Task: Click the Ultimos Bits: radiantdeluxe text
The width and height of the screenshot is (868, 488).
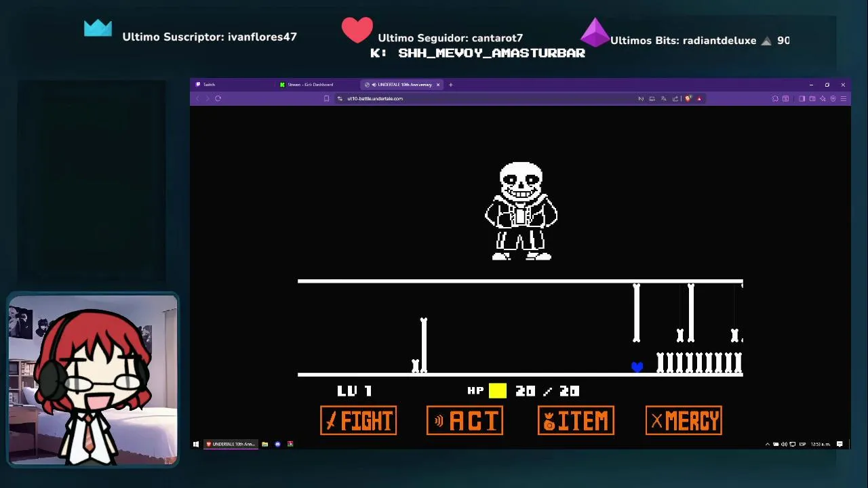Action: tap(683, 41)
